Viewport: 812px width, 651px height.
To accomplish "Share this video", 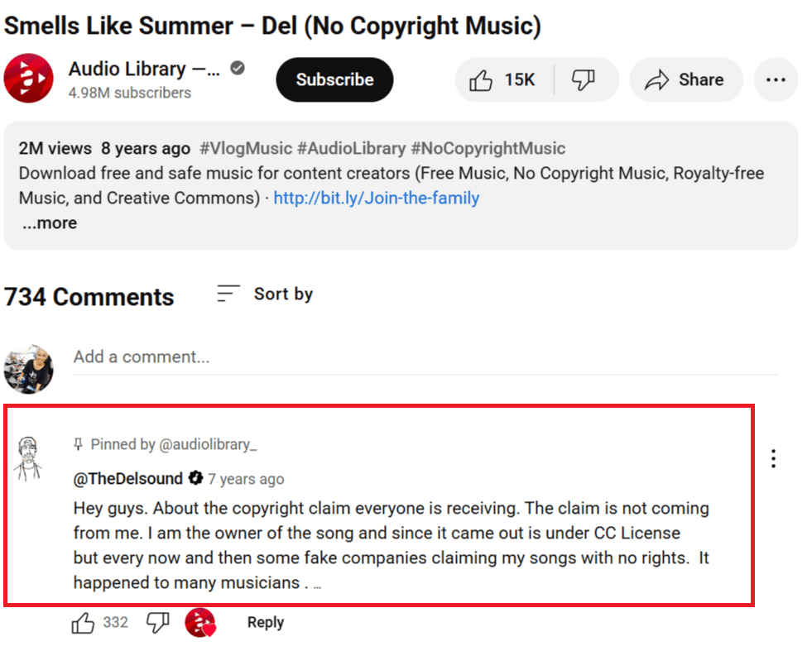I will [x=685, y=80].
